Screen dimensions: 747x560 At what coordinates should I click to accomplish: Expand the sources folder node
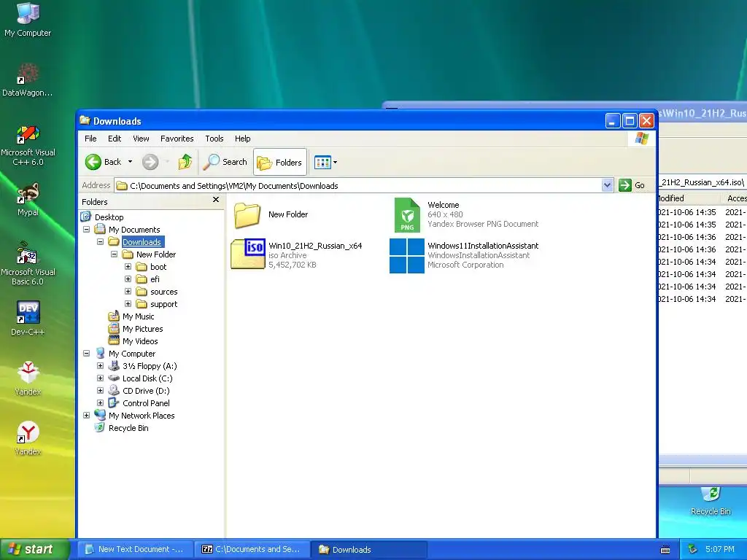click(x=128, y=291)
